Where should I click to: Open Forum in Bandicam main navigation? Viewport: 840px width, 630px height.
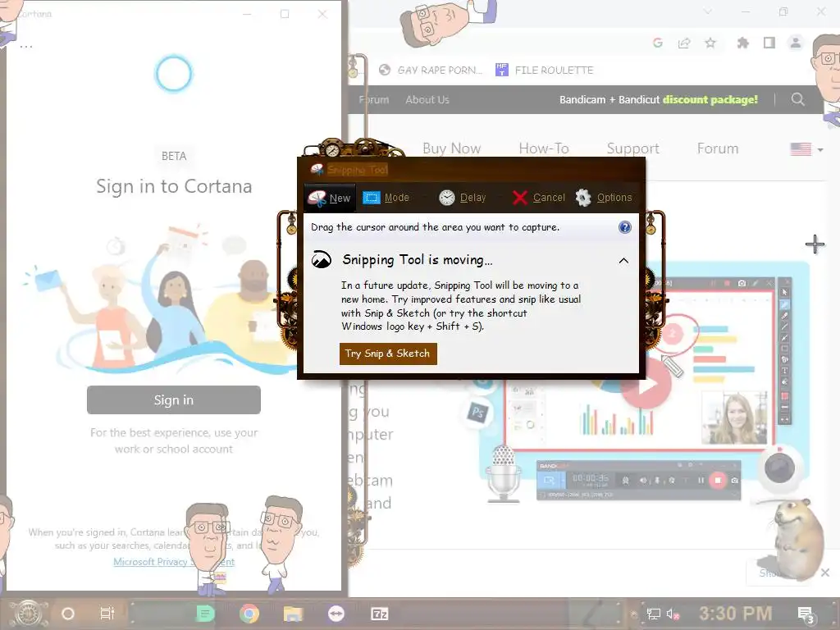click(x=717, y=148)
